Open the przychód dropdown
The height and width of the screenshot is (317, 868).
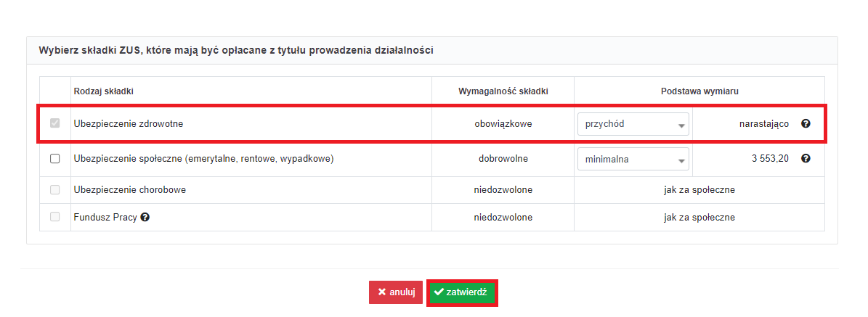tap(633, 124)
